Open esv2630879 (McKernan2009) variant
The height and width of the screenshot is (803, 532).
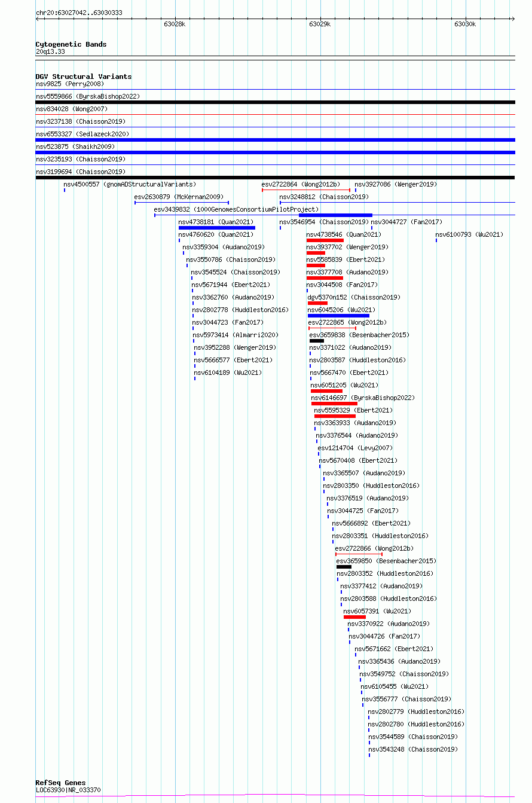click(179, 197)
